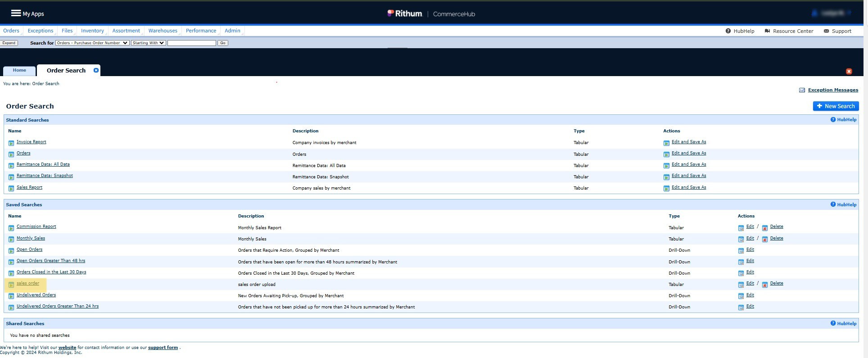Open the Exceptions menu
Screen dimensions: 868x358
(41, 31)
